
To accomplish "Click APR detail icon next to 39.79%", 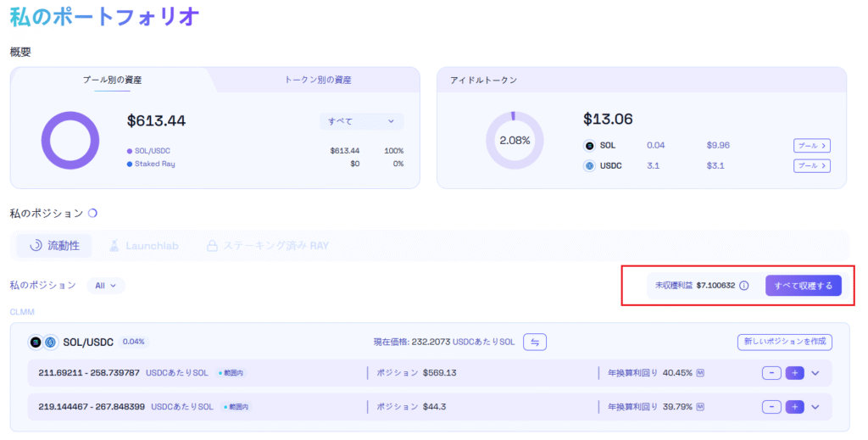I will [701, 407].
